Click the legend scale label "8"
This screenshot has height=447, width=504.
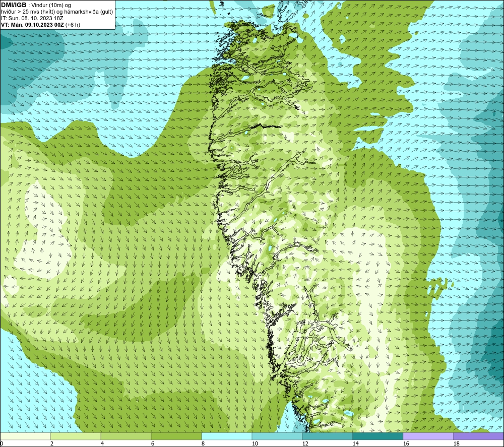click(203, 444)
